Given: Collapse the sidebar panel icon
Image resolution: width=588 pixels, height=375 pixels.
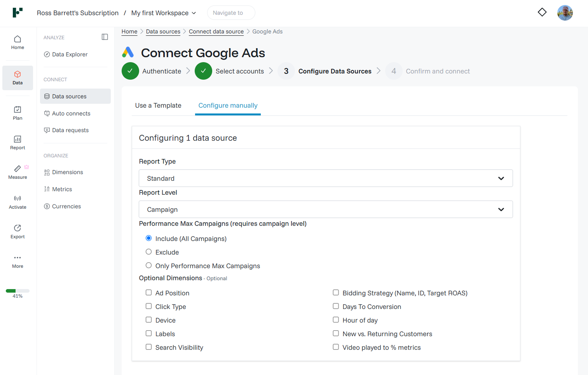Looking at the screenshot, I should [x=105, y=37].
